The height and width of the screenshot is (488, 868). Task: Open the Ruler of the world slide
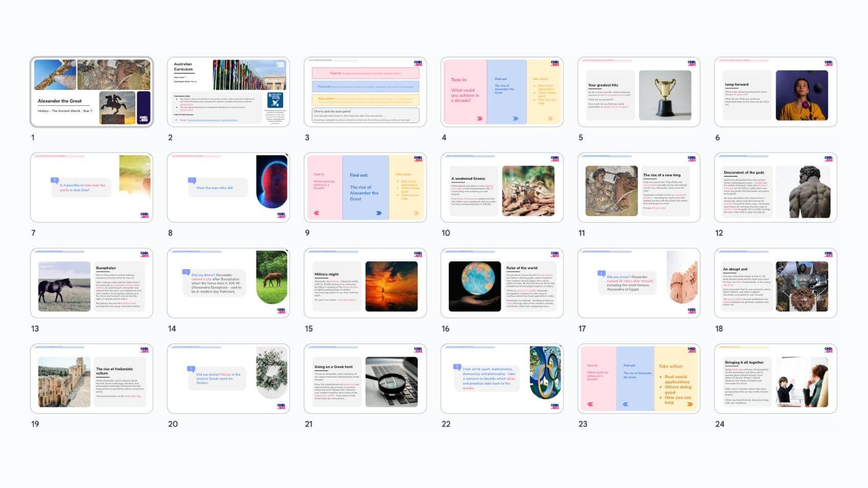pos(502,283)
